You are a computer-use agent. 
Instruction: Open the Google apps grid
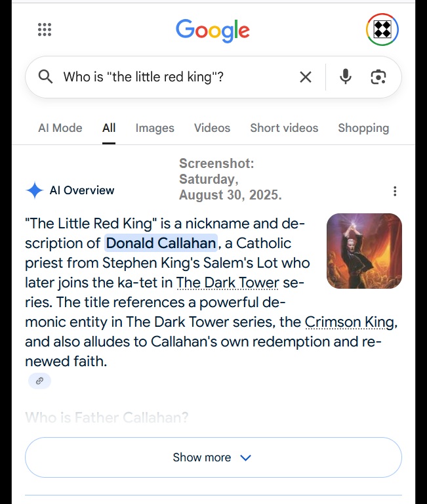click(x=45, y=30)
